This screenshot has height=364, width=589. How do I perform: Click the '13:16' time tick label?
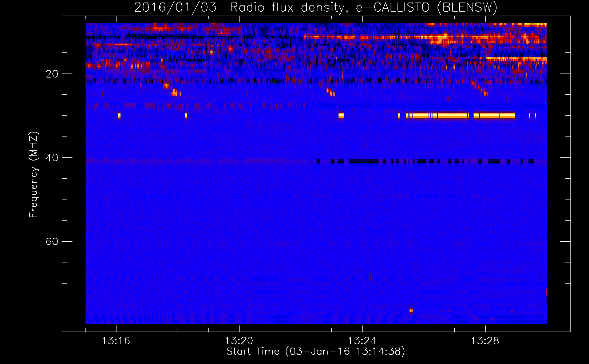coord(116,341)
